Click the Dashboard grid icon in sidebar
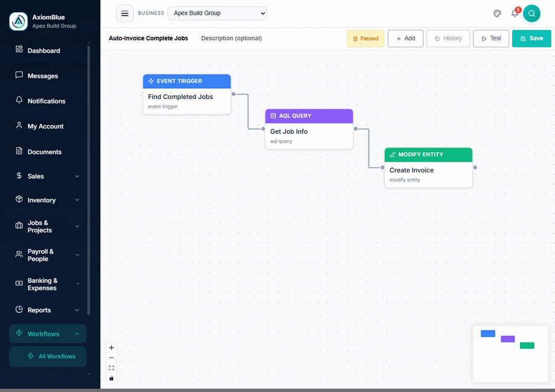 (x=19, y=49)
